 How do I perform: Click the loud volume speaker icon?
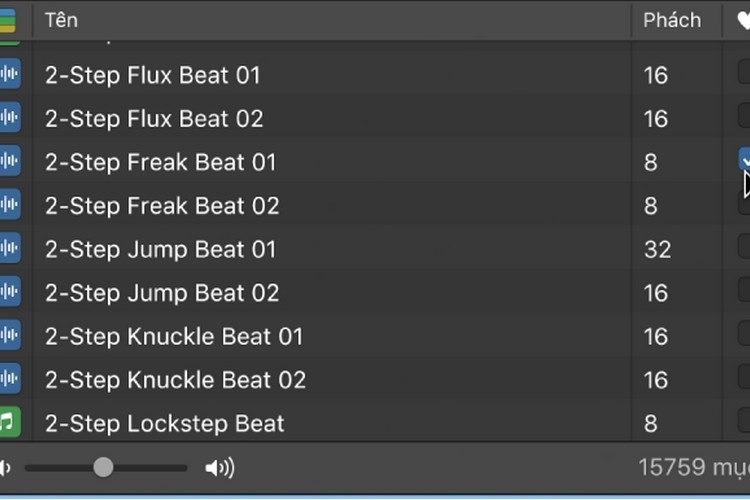[219, 467]
